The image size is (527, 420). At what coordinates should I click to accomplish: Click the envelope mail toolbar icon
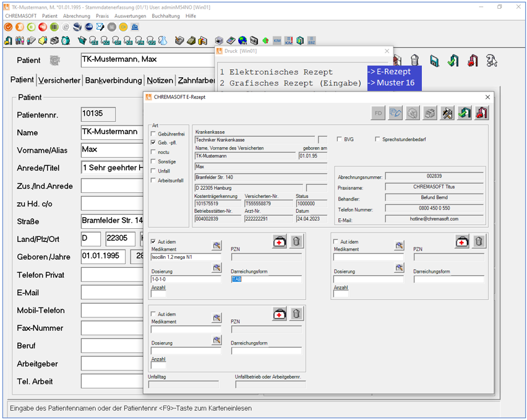[100, 27]
